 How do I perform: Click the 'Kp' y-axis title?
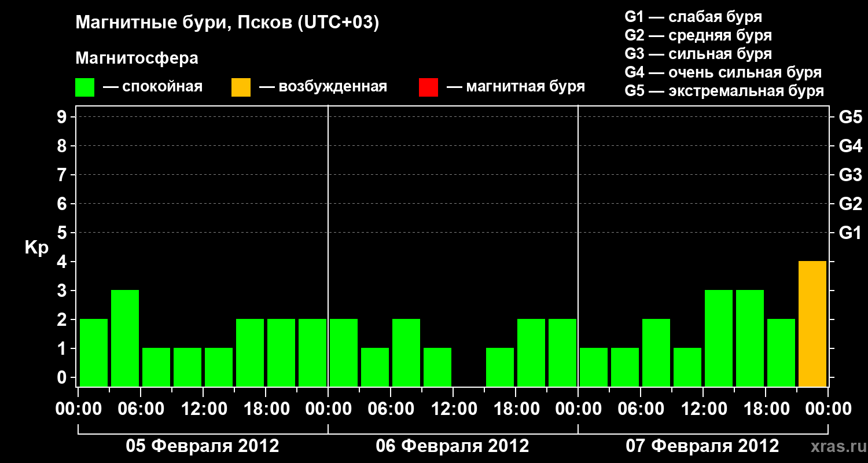click(36, 248)
